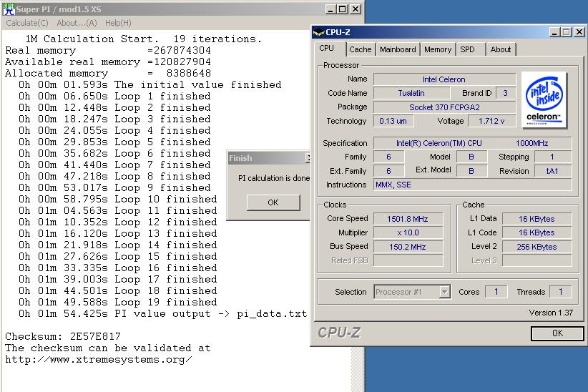This screenshot has width=588, height=392.
Task: Maximize the Super PI window
Action: tap(343, 9)
